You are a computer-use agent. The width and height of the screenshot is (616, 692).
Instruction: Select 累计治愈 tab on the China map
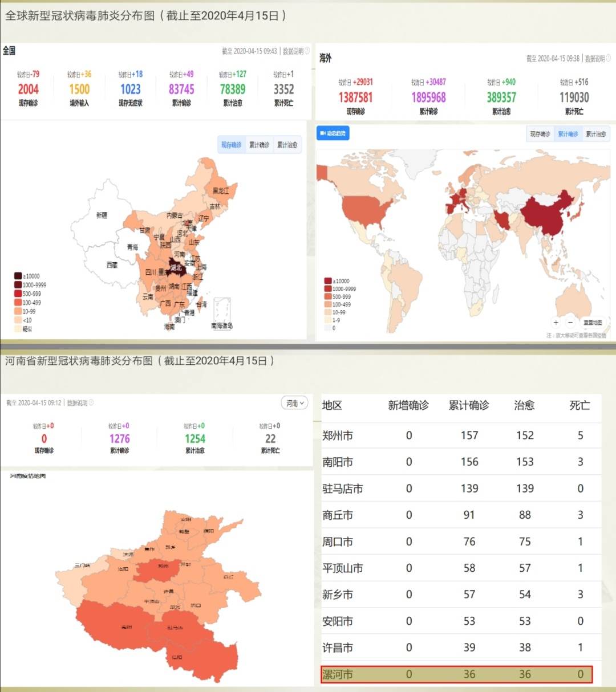point(287,145)
